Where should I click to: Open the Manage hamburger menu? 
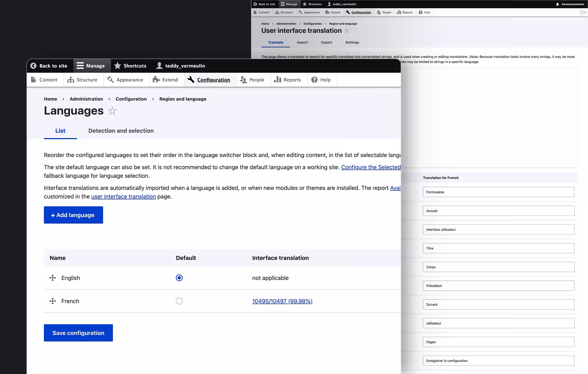tap(80, 66)
